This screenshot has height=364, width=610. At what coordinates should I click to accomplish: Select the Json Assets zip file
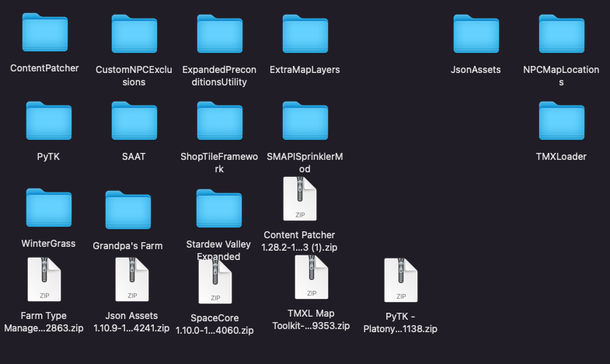[x=132, y=279]
